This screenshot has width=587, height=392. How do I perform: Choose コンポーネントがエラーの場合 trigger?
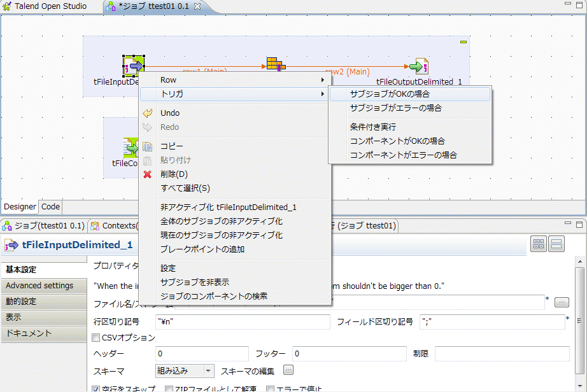tap(410, 155)
